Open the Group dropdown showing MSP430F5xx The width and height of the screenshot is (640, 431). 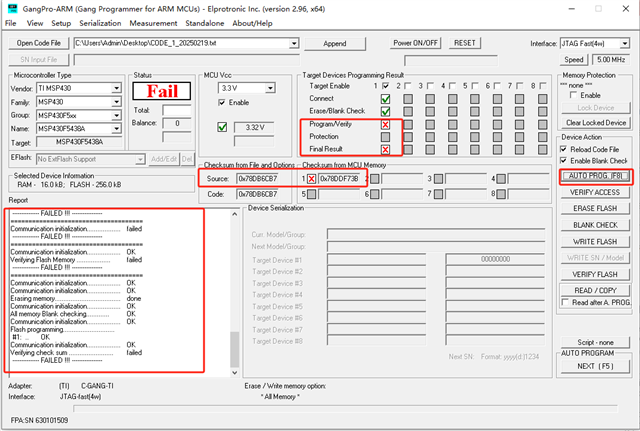[x=116, y=116]
